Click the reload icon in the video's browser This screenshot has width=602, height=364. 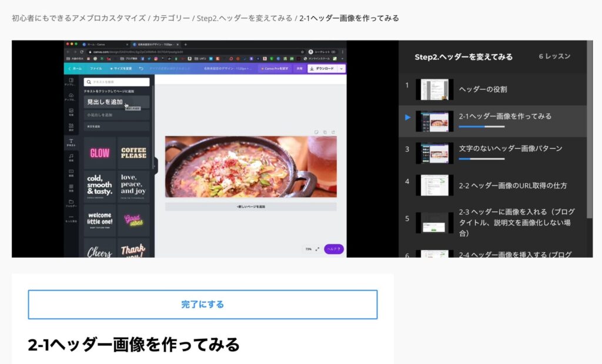[82, 52]
